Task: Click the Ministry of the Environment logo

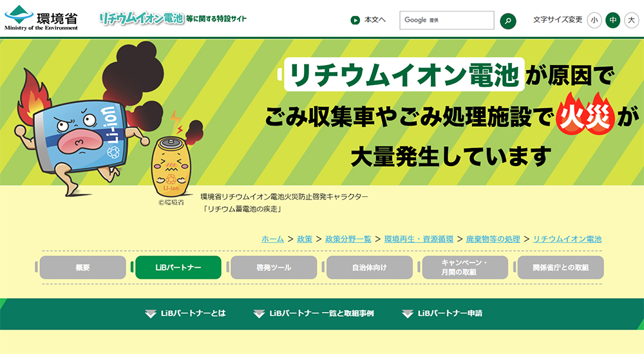Action: pyautogui.click(x=41, y=18)
